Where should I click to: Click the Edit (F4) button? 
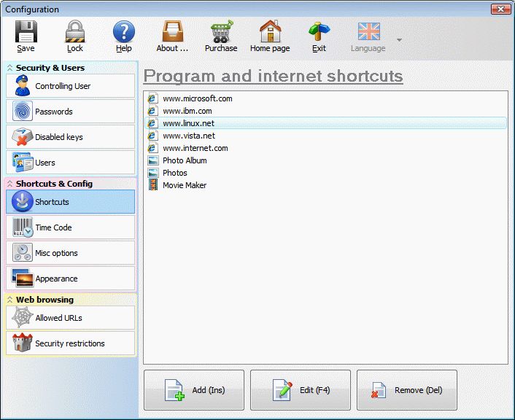pos(301,390)
